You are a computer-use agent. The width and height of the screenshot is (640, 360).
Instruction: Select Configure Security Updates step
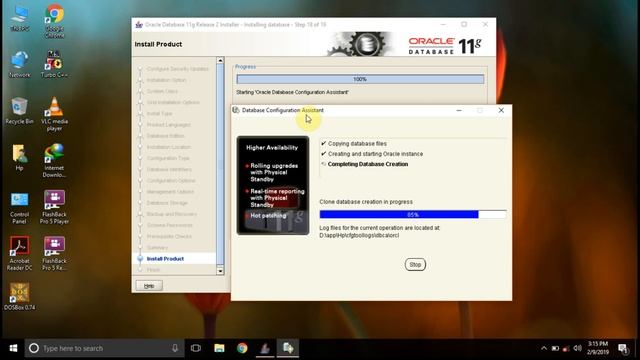178,69
